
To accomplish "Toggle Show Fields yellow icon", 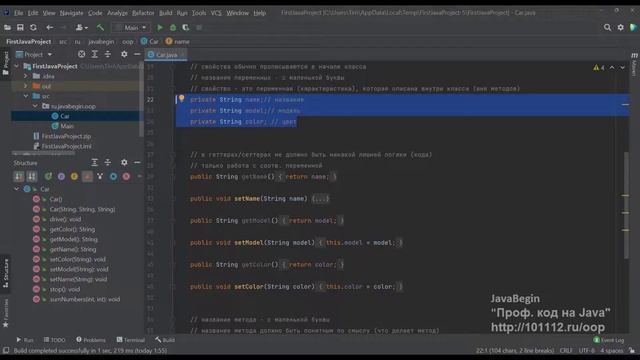I will (x=74, y=176).
